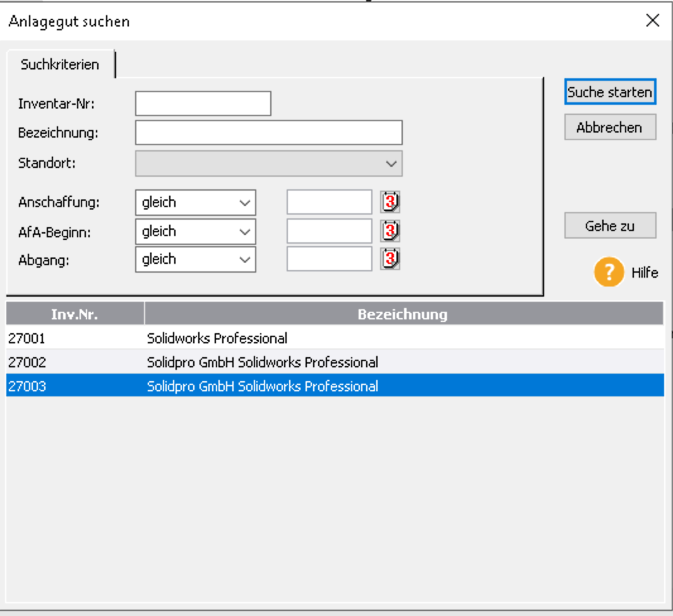Open the Abgang comparison dropdown
Image resolution: width=673 pixels, height=616 pixels.
tap(196, 259)
